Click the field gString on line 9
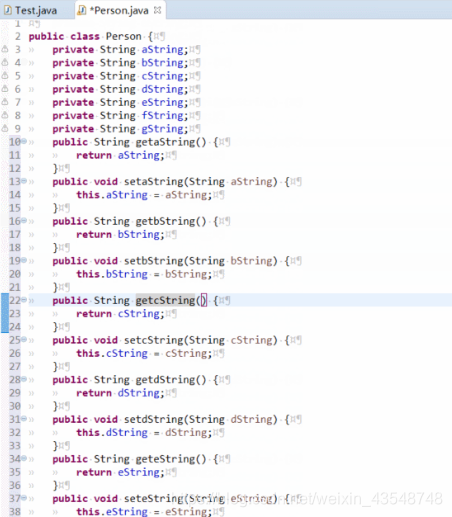 pos(163,129)
